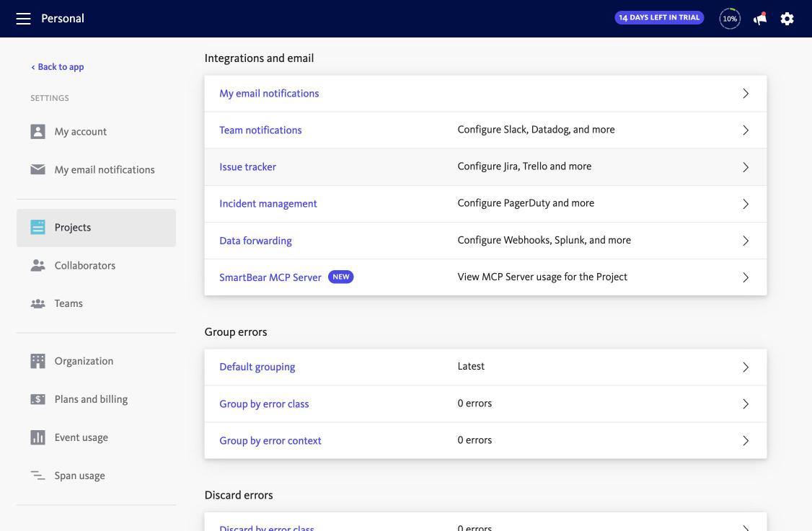Image resolution: width=812 pixels, height=531 pixels.
Task: Select Projects in the settings sidebar
Action: click(97, 228)
